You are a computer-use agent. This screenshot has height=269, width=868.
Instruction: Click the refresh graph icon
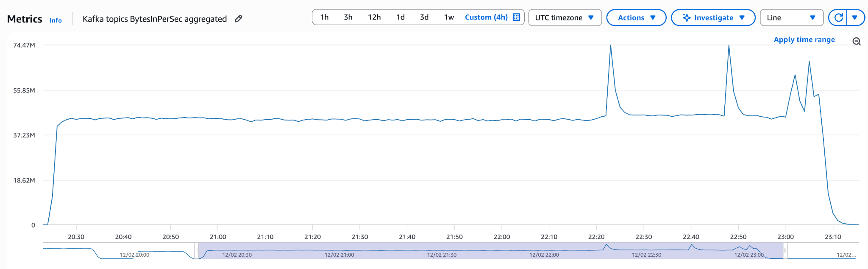[838, 17]
